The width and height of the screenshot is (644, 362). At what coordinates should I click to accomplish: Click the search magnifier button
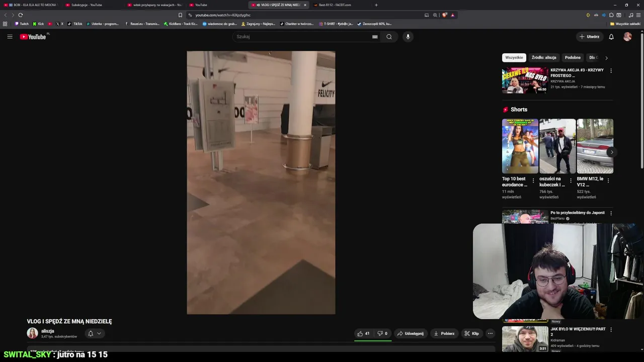pyautogui.click(x=389, y=37)
